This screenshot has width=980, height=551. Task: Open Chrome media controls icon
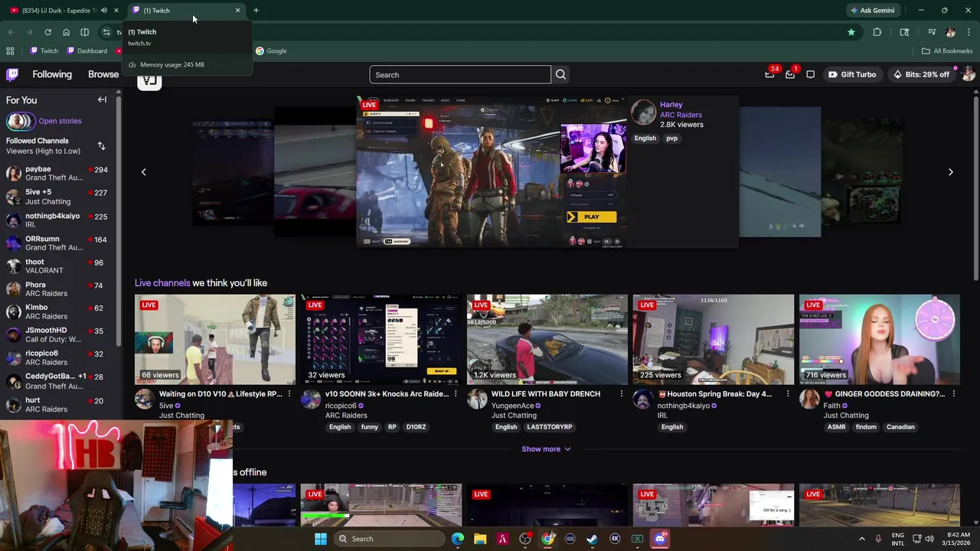(x=932, y=32)
